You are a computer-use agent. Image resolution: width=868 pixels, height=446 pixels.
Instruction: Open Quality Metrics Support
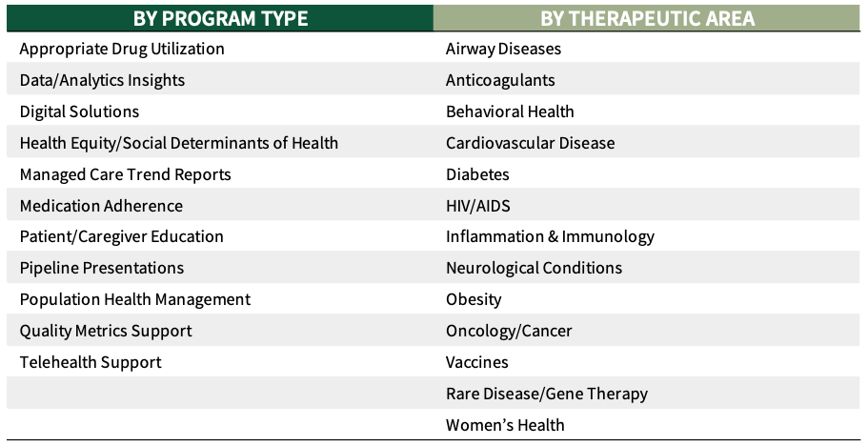[x=106, y=331]
